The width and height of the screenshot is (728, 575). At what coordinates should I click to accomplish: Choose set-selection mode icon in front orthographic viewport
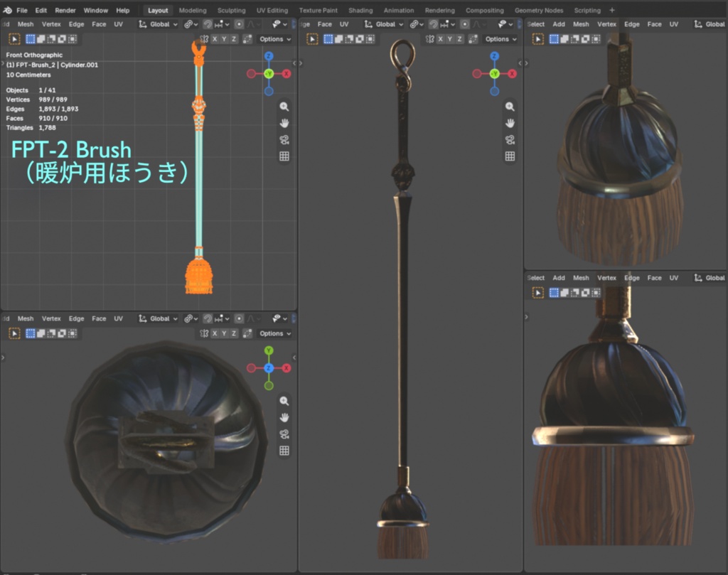[30, 39]
